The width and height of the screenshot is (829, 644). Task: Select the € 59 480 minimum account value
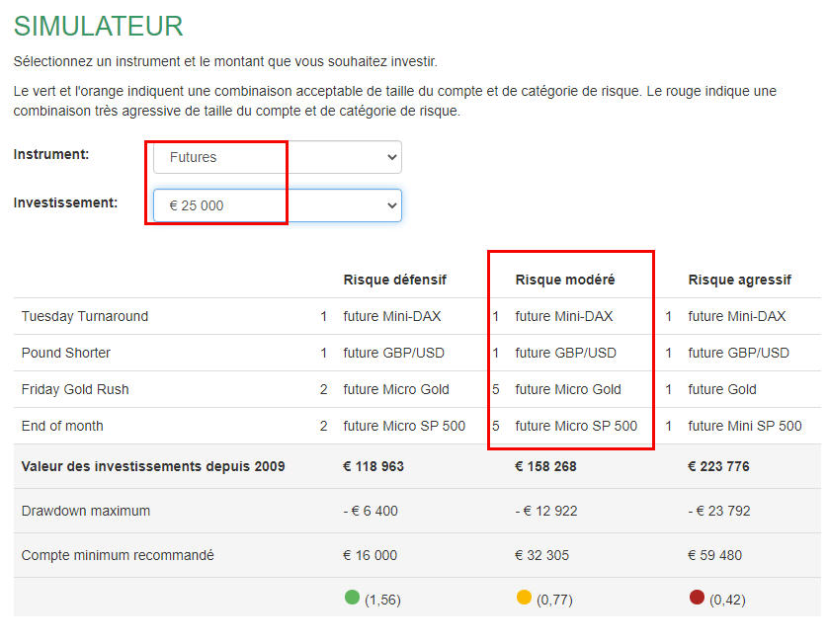[714, 555]
